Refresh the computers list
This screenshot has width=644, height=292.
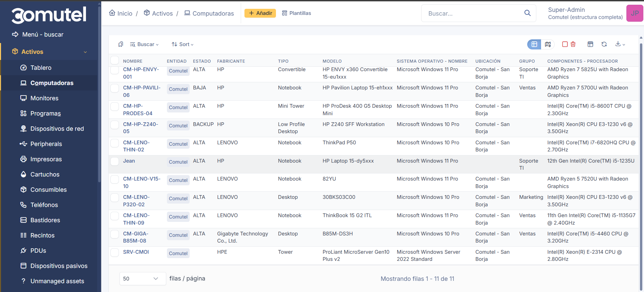[604, 44]
